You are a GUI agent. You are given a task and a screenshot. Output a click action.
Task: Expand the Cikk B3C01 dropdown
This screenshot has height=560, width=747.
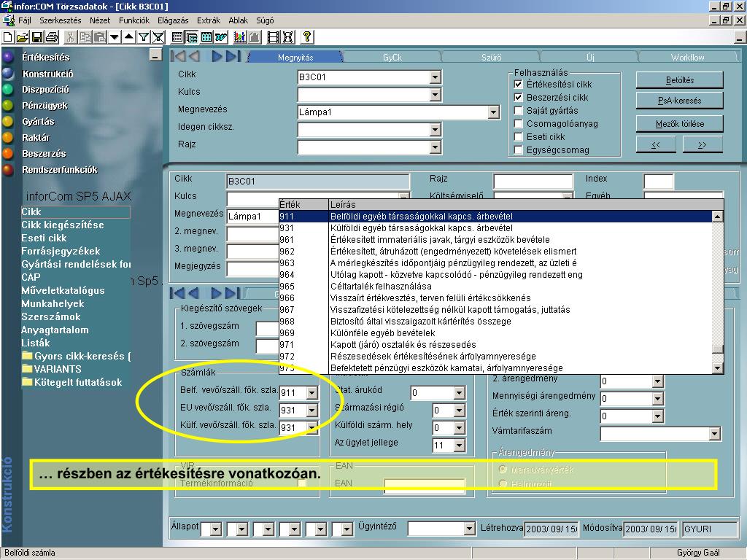coord(435,77)
